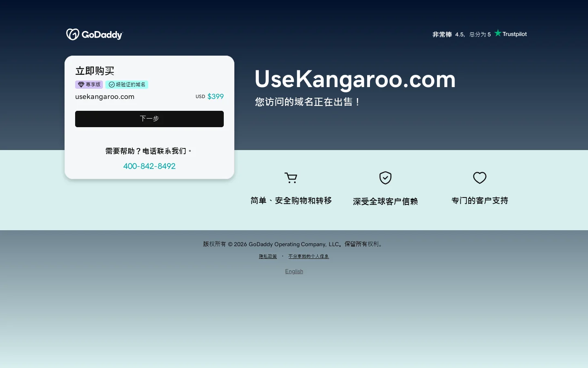Click the 经验证的域名 checkmark badge
The height and width of the screenshot is (368, 588).
[x=127, y=85]
